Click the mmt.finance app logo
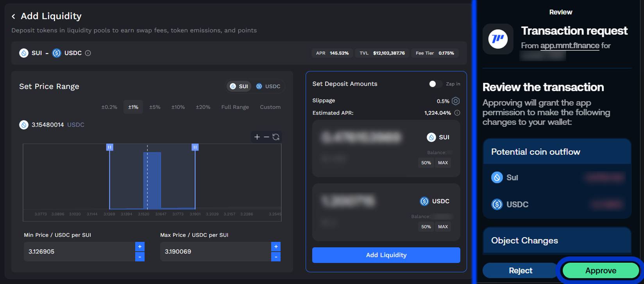This screenshot has height=284, width=644. click(498, 39)
